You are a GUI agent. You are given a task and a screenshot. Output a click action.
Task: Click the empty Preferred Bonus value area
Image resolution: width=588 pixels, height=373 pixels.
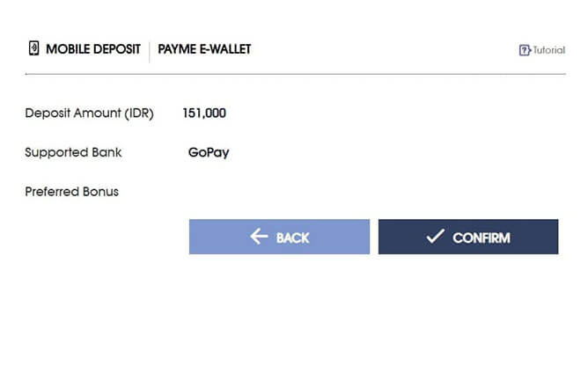click(264, 191)
